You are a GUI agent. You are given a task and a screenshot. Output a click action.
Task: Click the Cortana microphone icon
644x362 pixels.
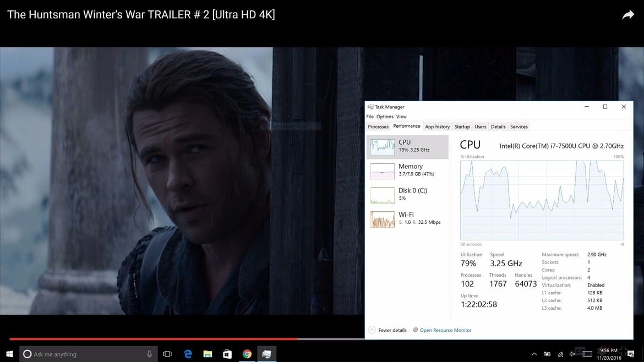(x=150, y=354)
